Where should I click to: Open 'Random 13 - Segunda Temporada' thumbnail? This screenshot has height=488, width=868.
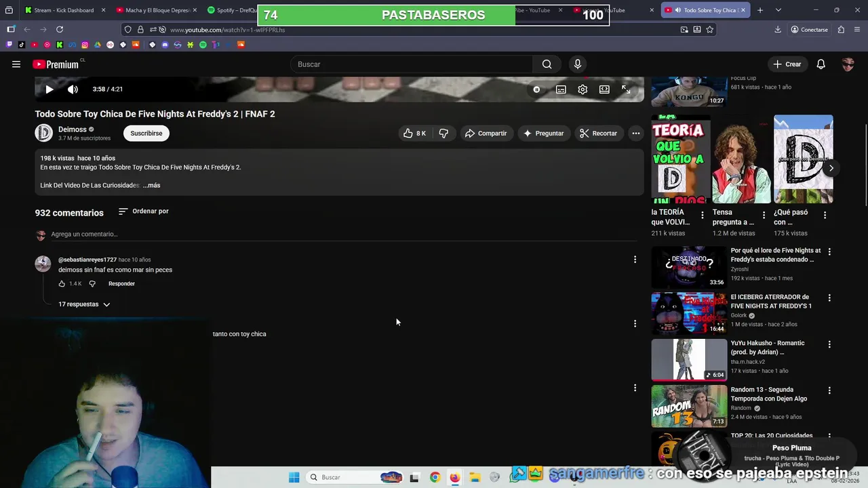[x=689, y=406]
